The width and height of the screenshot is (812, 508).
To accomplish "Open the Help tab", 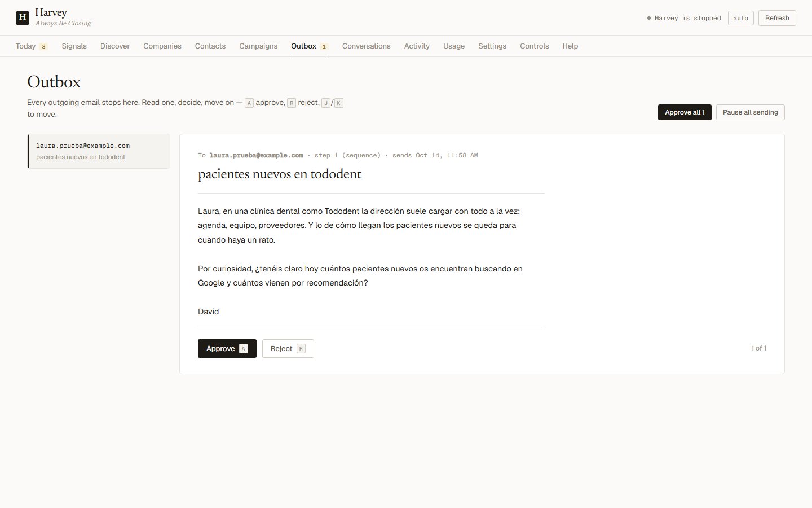I will point(570,46).
